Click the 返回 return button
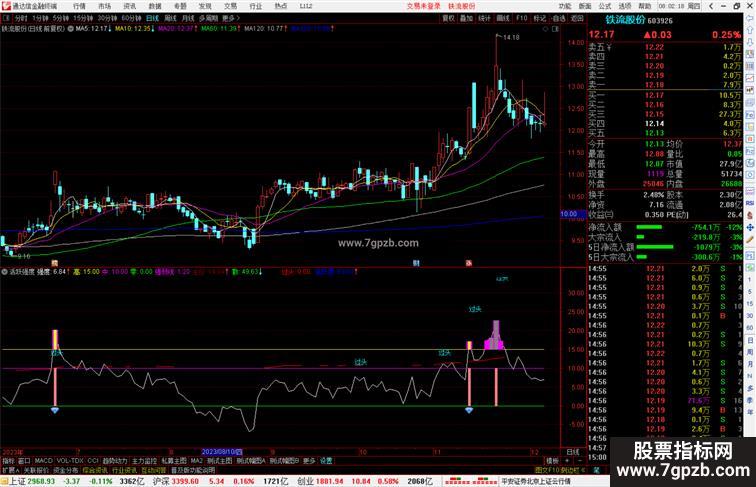 577,18
